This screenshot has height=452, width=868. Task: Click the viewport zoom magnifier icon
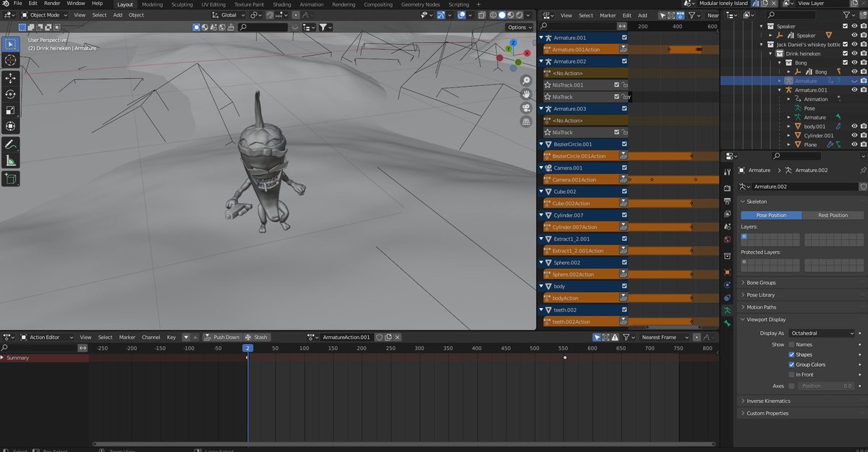tap(527, 80)
